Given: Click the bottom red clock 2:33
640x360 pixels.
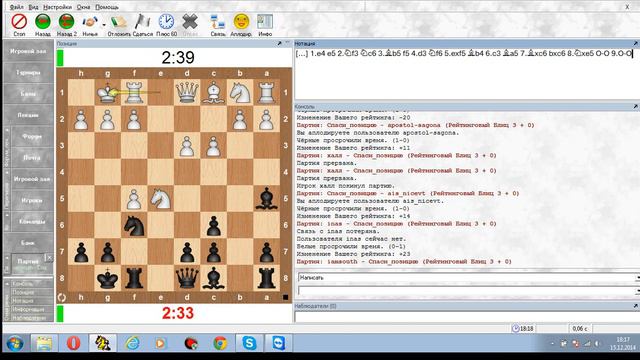Looking at the screenshot, I should [x=178, y=313].
